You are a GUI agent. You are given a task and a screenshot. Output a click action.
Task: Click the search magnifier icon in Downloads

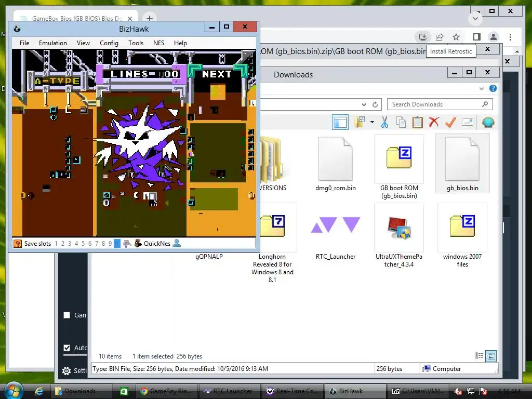[x=485, y=104]
